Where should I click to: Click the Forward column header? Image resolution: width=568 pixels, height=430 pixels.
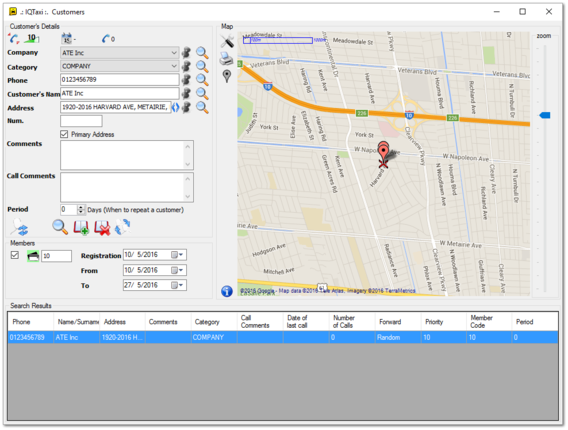pos(398,322)
